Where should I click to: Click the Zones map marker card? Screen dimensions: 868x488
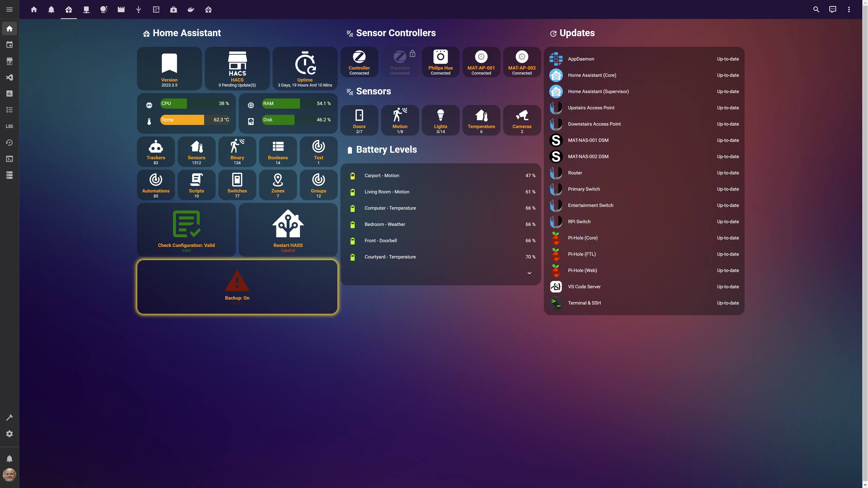(278, 185)
